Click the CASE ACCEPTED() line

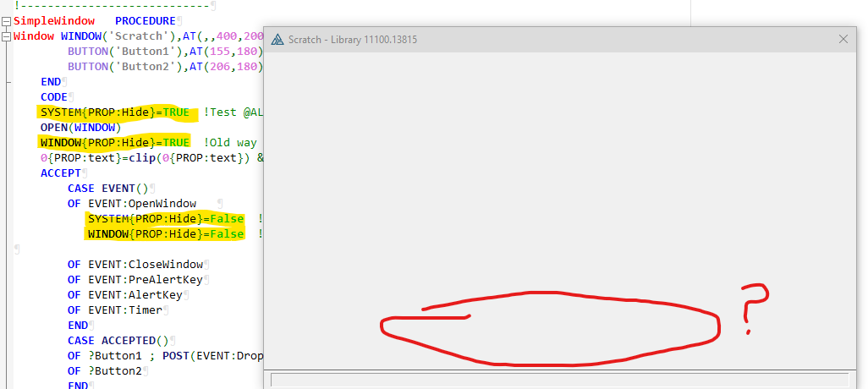[x=118, y=341]
